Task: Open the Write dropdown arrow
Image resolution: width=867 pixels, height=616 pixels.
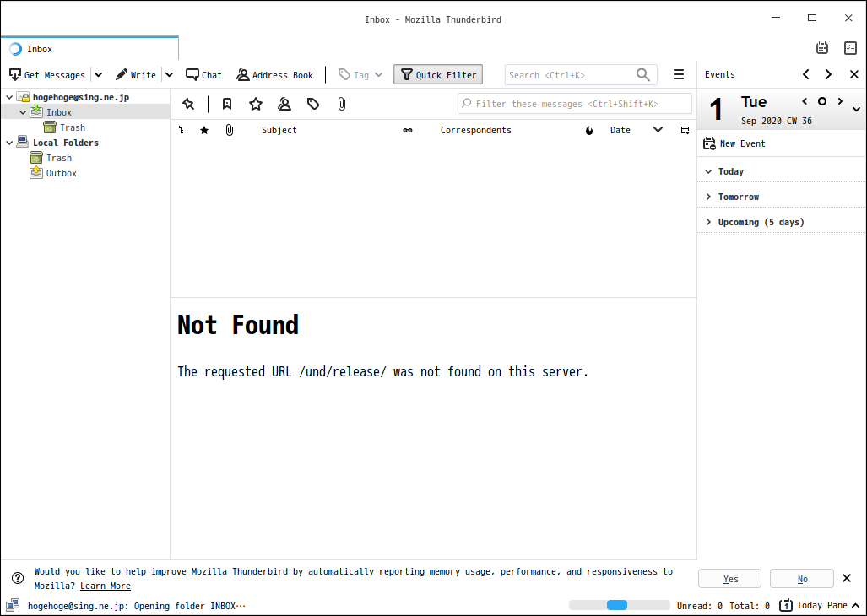Action: (x=169, y=74)
